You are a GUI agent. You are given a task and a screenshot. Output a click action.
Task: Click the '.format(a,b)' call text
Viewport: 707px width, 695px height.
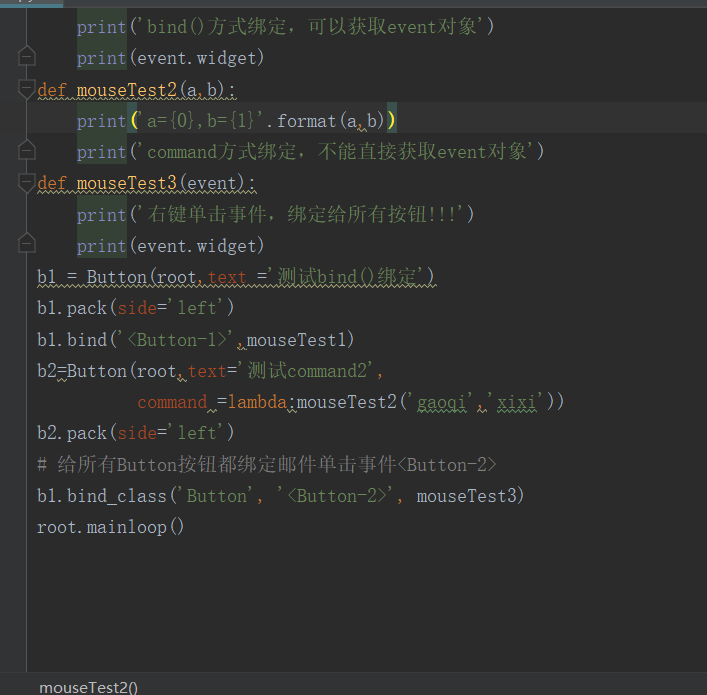(x=325, y=121)
